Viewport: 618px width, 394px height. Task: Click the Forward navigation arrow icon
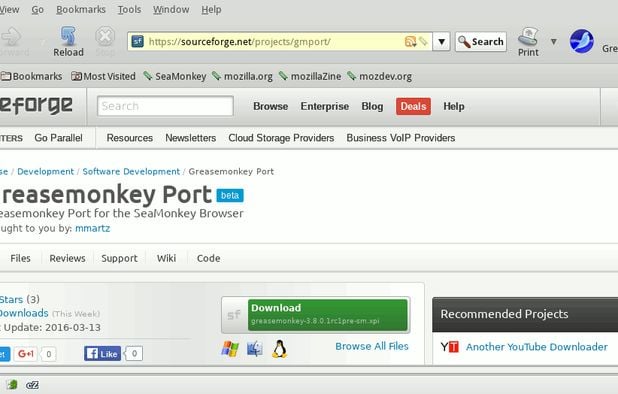pyautogui.click(x=11, y=37)
